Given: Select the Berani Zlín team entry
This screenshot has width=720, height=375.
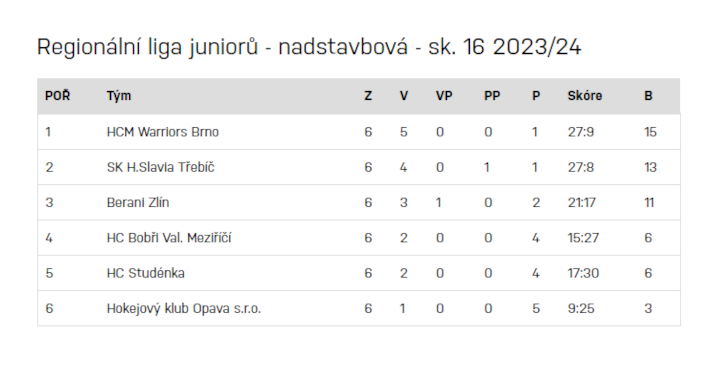Looking at the screenshot, I should tap(138, 202).
